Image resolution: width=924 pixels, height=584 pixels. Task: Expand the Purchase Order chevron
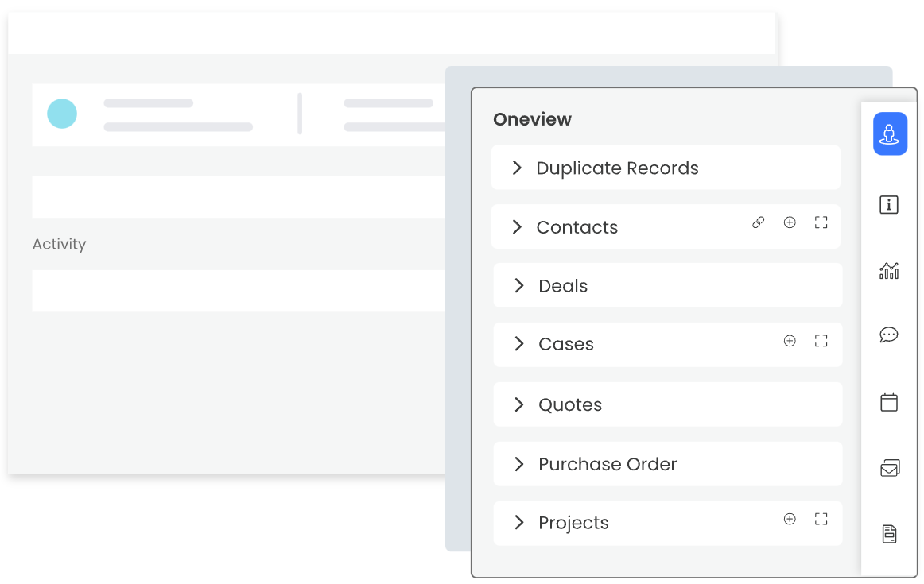tap(518, 464)
